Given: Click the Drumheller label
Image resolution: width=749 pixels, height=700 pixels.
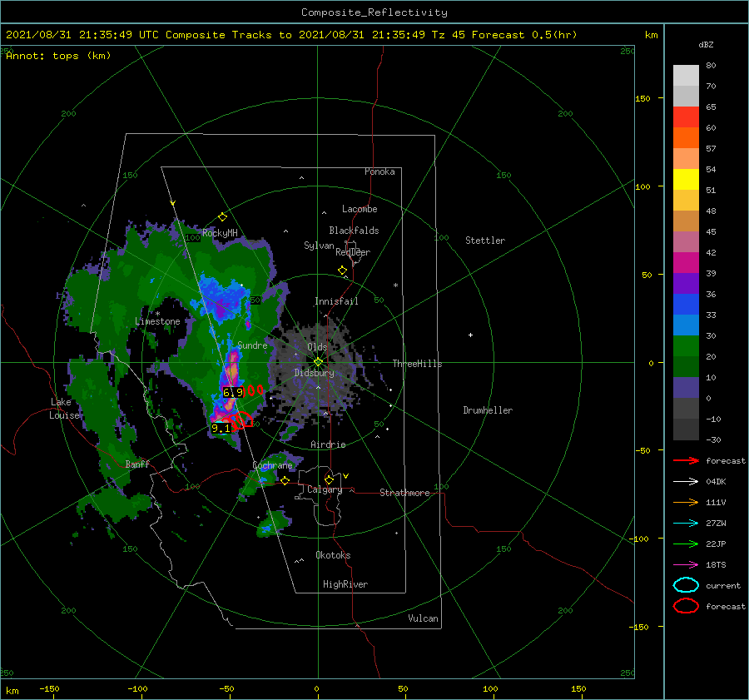Looking at the screenshot, I should pos(488,410).
